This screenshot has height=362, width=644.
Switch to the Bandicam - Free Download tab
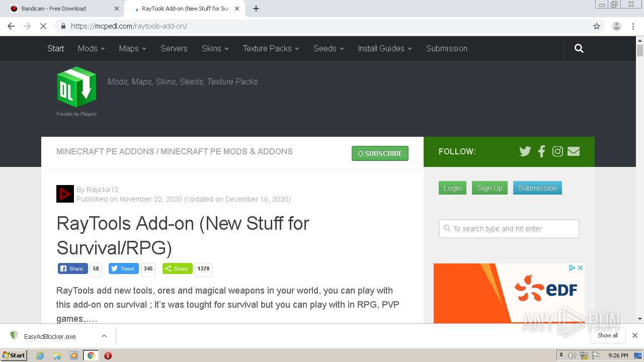[62, 9]
